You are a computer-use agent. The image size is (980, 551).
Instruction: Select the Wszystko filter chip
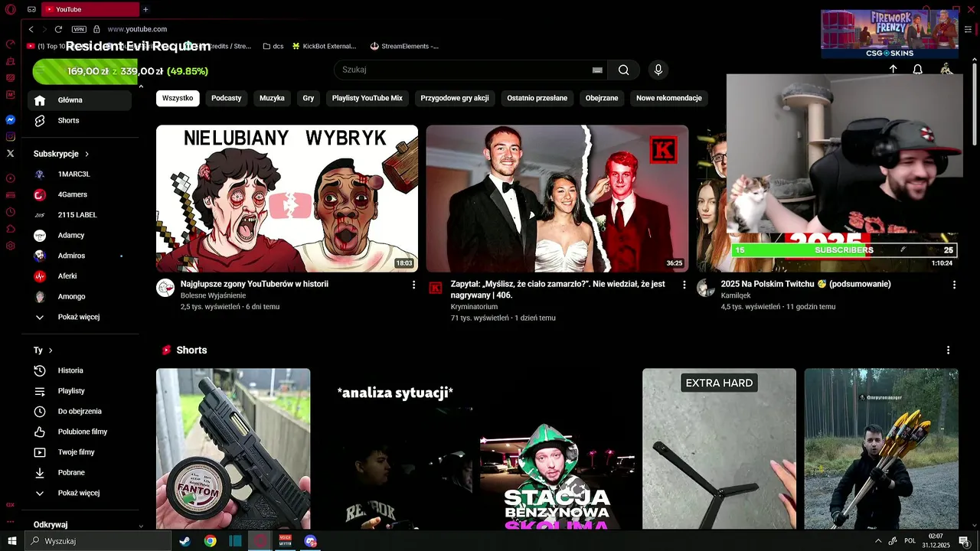(178, 98)
